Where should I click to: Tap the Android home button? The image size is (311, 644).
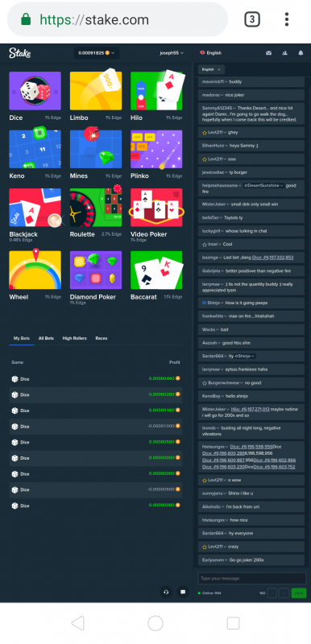(x=155, y=623)
